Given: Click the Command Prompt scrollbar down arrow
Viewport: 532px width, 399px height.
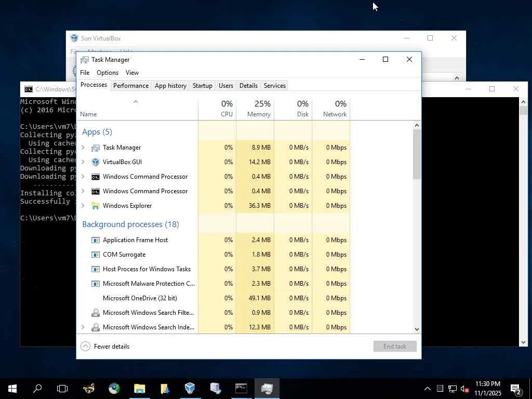Looking at the screenshot, I should 523,342.
